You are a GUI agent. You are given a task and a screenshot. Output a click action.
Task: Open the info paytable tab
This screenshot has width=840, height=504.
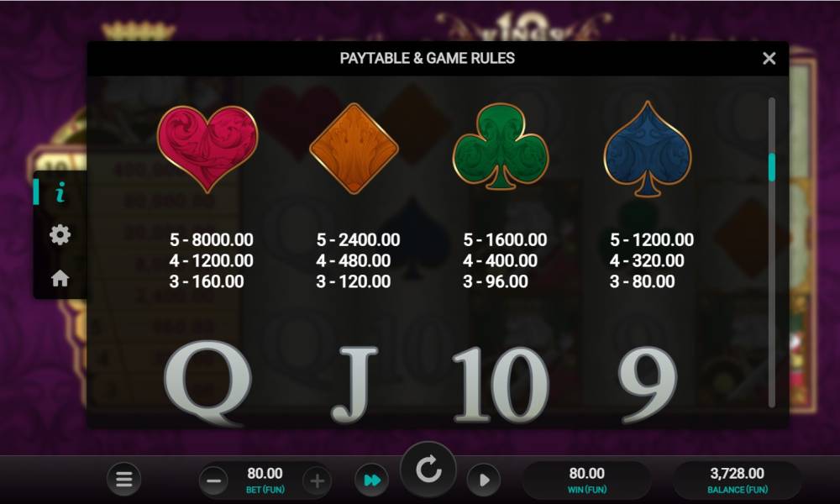[x=60, y=192]
